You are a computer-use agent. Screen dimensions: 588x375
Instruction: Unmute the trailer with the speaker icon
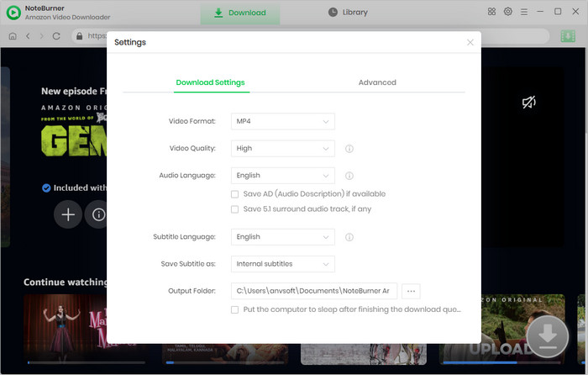(528, 102)
